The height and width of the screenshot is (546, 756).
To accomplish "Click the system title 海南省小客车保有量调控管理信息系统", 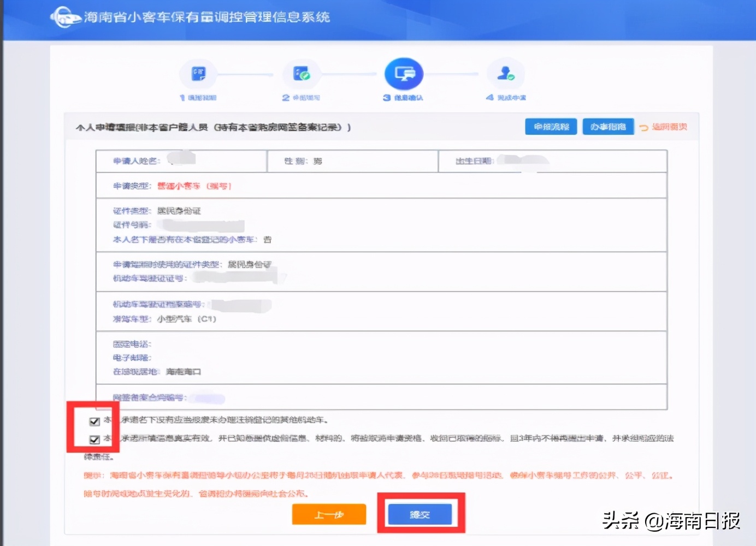I will coord(207,17).
